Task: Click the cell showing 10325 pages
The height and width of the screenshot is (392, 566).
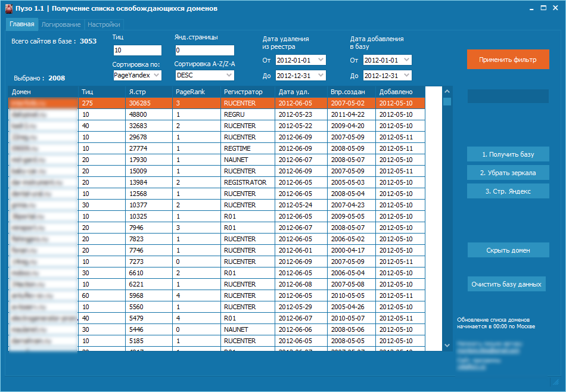Action: coord(149,216)
